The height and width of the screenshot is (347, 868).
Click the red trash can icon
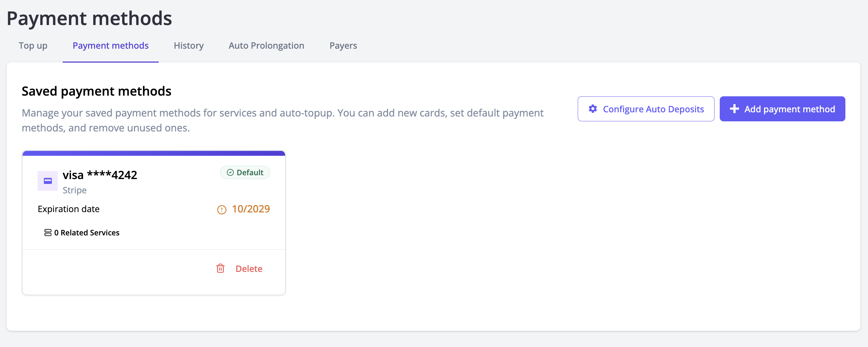(220, 268)
